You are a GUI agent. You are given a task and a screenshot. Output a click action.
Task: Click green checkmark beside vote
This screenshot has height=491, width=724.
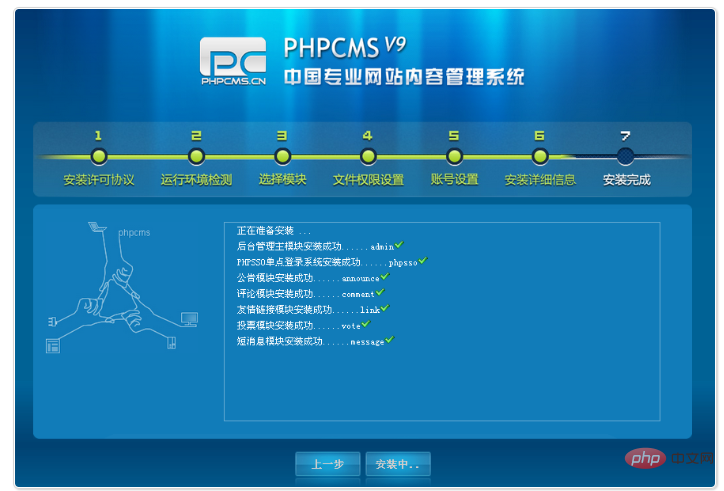tap(366, 324)
